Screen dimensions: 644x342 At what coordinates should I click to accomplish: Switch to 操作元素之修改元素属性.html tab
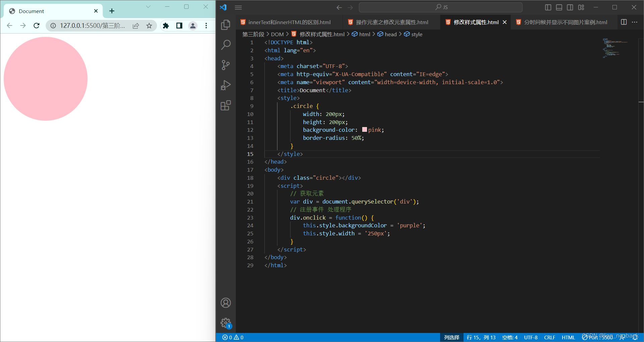[x=392, y=22]
